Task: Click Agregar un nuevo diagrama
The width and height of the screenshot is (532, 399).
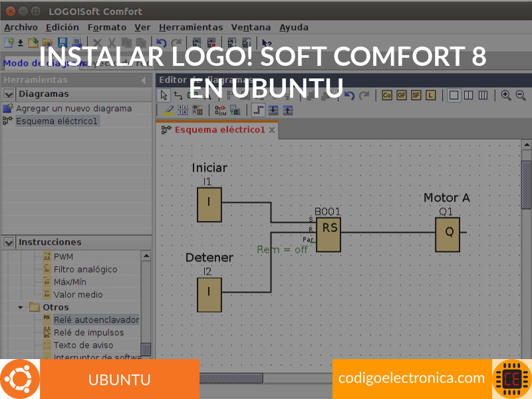Action: tap(74, 108)
